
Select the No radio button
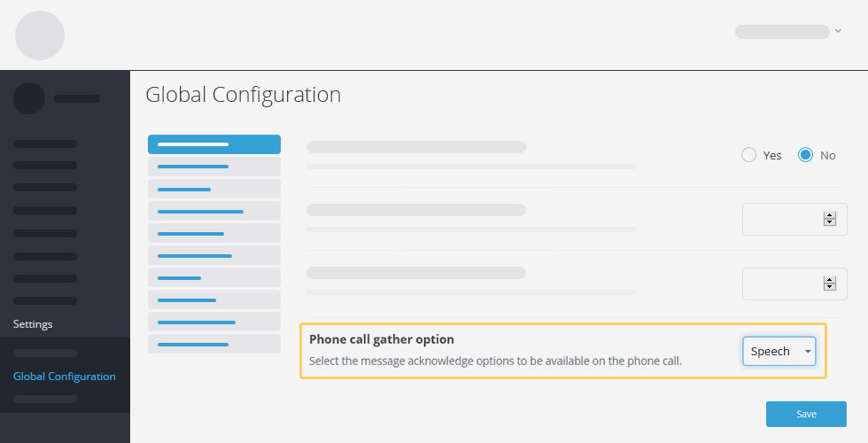pyautogui.click(x=805, y=155)
